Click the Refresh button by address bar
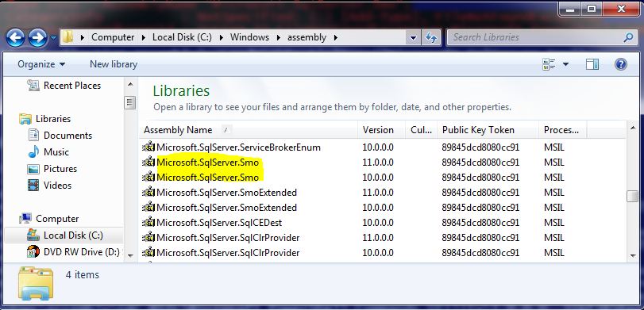This screenshot has width=644, height=310. 430,38
